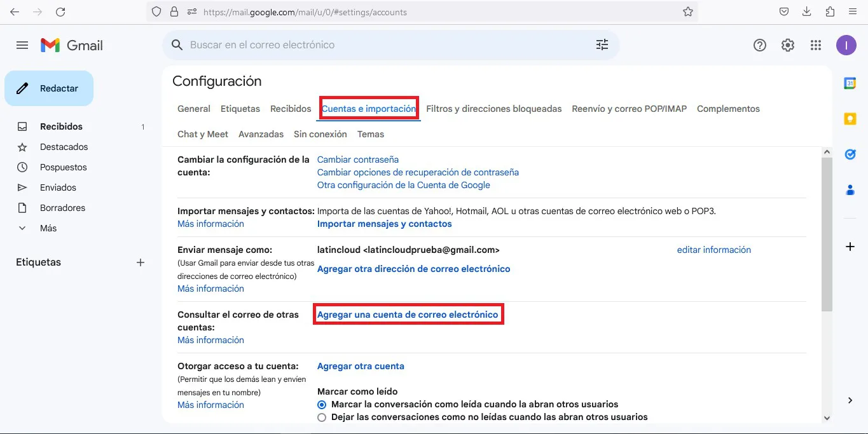Select 'Marcar la conversación como leída' radio option
Image resolution: width=868 pixels, height=434 pixels.
pyautogui.click(x=322, y=404)
